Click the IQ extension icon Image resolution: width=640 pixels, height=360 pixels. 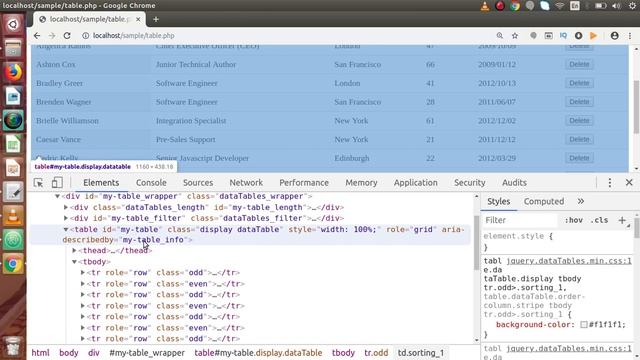click(x=564, y=36)
